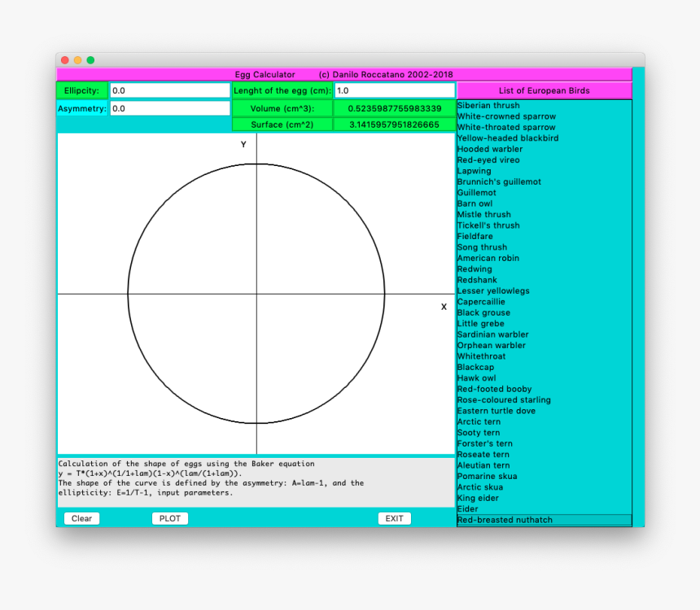Pick Hooded warbler from the bird list
The height and width of the screenshot is (610, 700).
point(545,149)
